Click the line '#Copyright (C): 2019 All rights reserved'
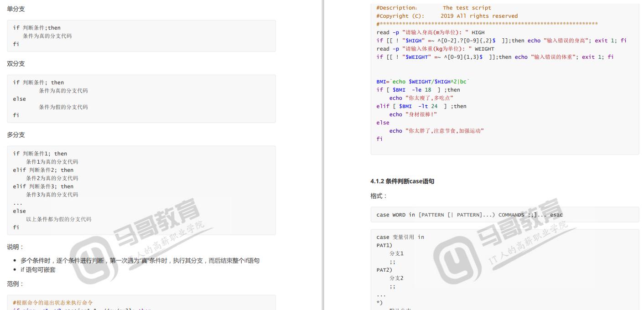The height and width of the screenshot is (310, 644). click(447, 16)
